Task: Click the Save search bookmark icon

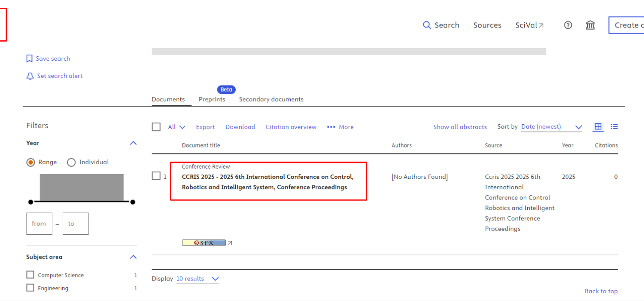Action: pyautogui.click(x=30, y=58)
